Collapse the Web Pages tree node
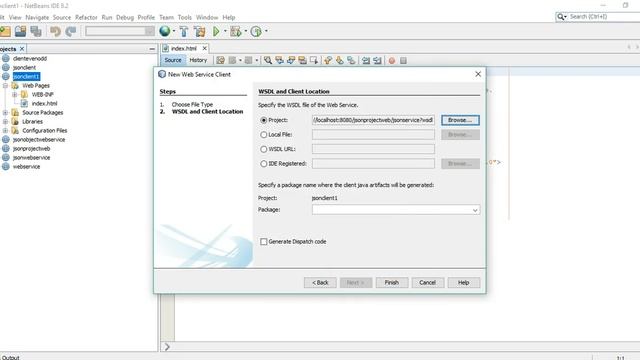Screen dimensions: 640x360 click(x=5, y=86)
